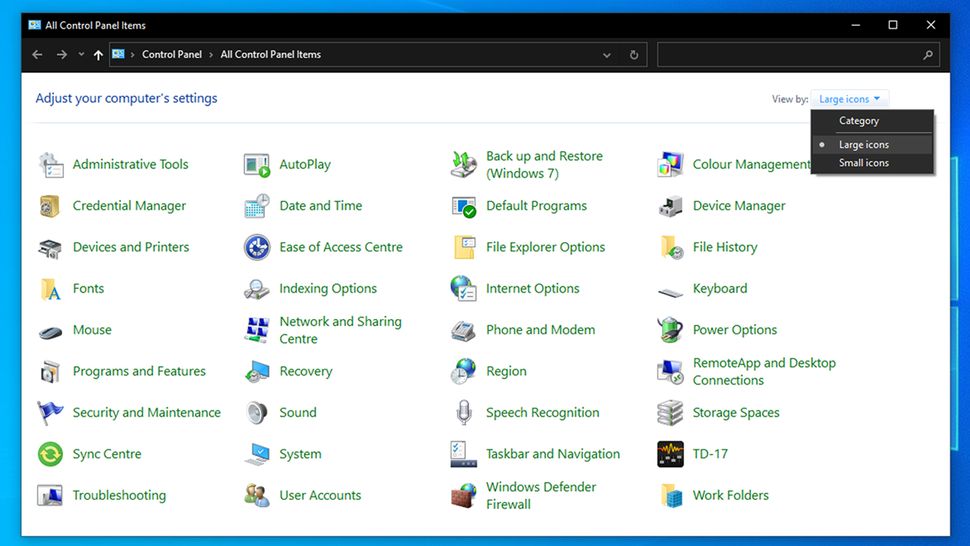Expand the chevron after Control Panel breadcrumb
970x546 pixels.
click(211, 55)
